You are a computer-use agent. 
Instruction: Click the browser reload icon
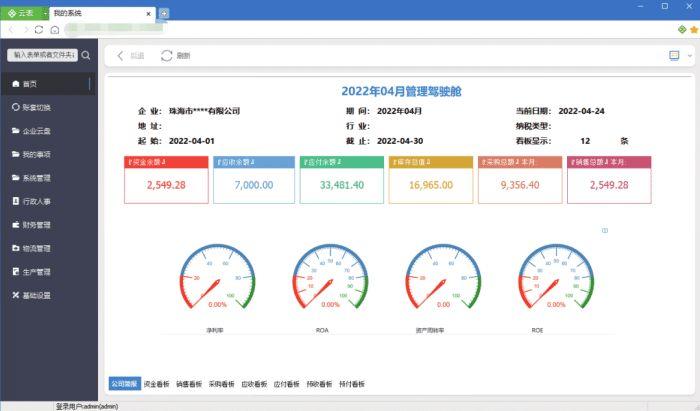coord(39,29)
